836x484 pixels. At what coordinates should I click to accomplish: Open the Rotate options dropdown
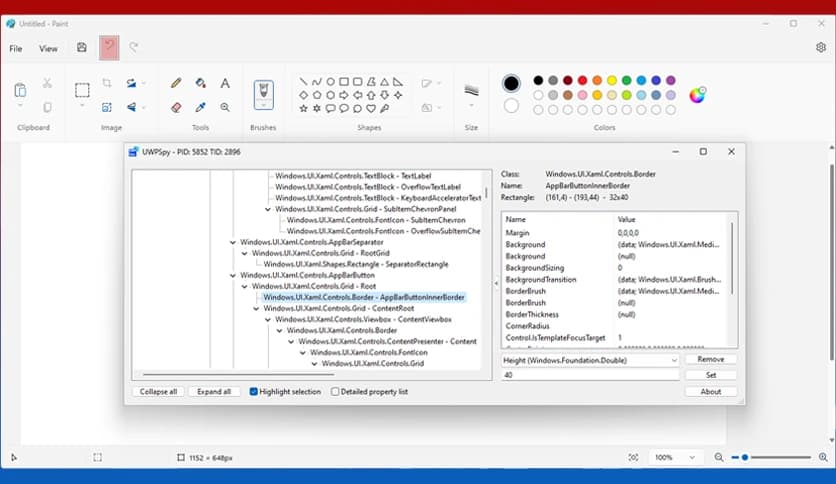click(x=144, y=83)
